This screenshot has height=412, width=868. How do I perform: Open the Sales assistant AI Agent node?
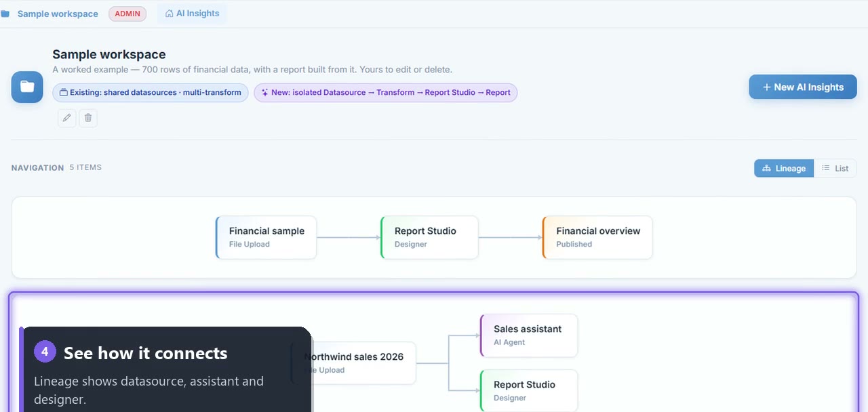[x=528, y=335]
